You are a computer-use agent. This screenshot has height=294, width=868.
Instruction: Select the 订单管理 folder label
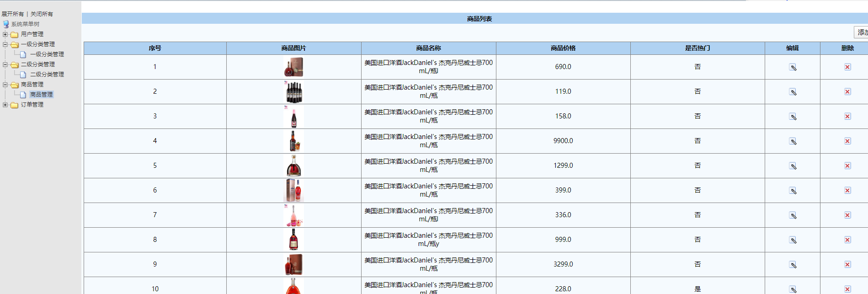click(x=32, y=105)
